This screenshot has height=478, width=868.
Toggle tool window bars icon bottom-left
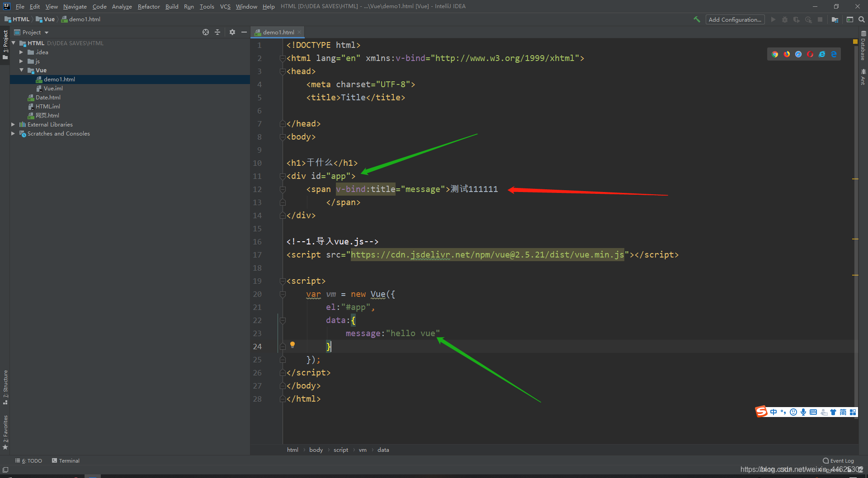coord(5,470)
